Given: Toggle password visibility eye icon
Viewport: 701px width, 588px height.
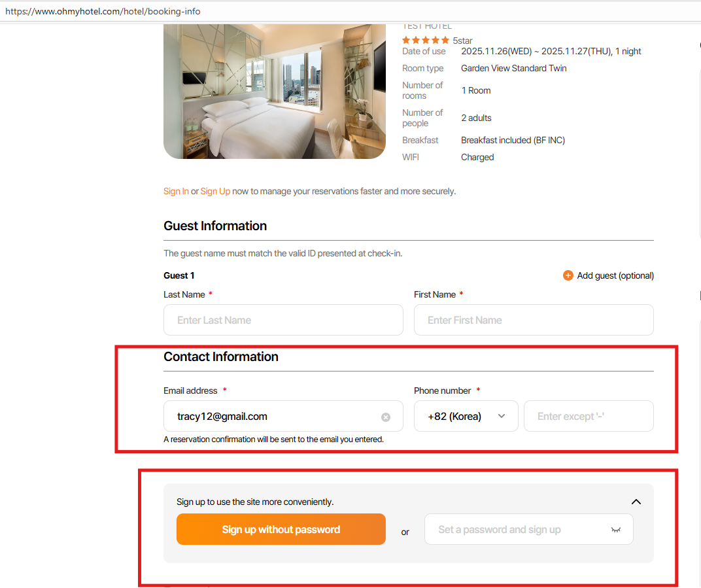Looking at the screenshot, I should [615, 530].
